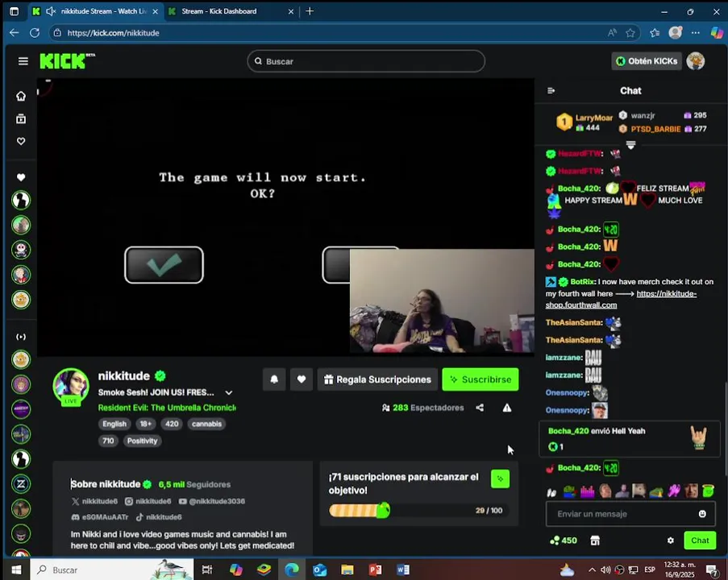The height and width of the screenshot is (580, 728).
Task: Open nikkitude's Instagram link
Action: (148, 501)
